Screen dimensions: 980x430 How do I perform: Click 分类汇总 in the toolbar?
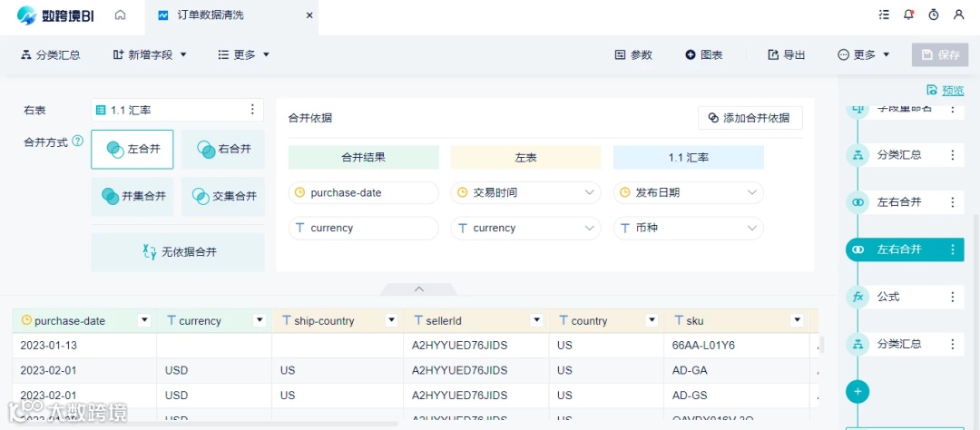click(x=51, y=54)
